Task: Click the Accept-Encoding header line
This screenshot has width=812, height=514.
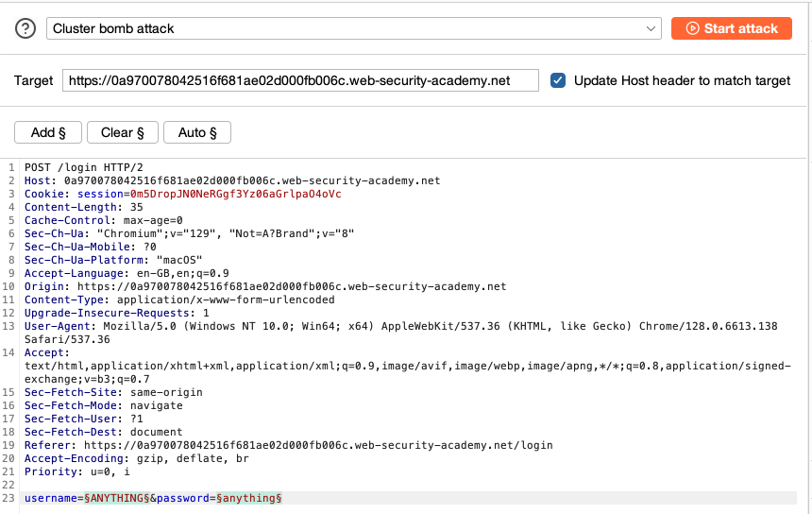Action: tap(137, 458)
